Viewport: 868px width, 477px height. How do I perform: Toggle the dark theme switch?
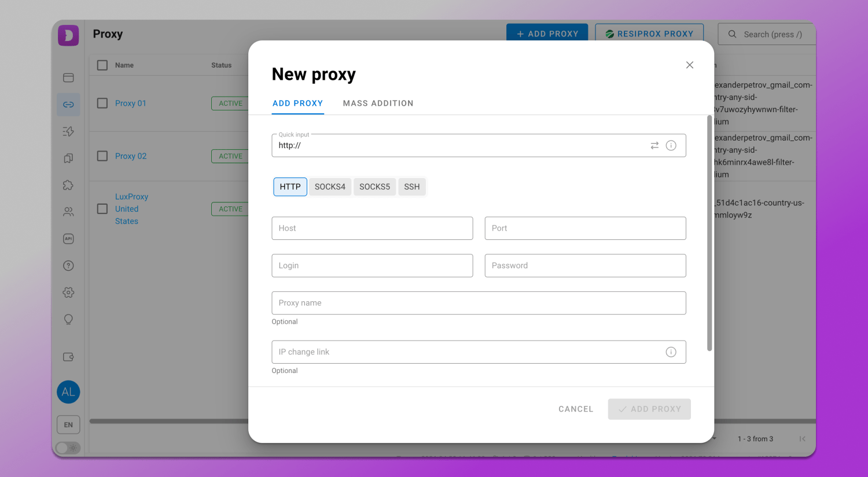click(x=68, y=448)
